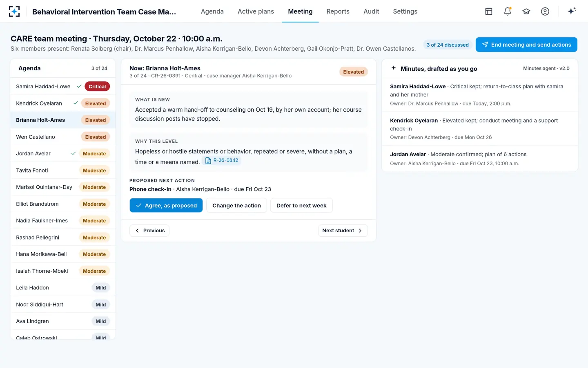
Task: Open the document icon for R-26-0842
Action: pos(208,161)
